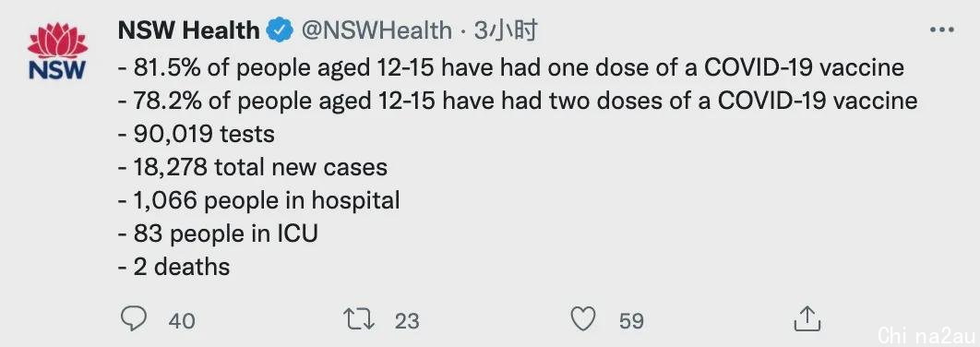Retweet using the arrows icon
Screen dimensions: 980x347
point(360,319)
